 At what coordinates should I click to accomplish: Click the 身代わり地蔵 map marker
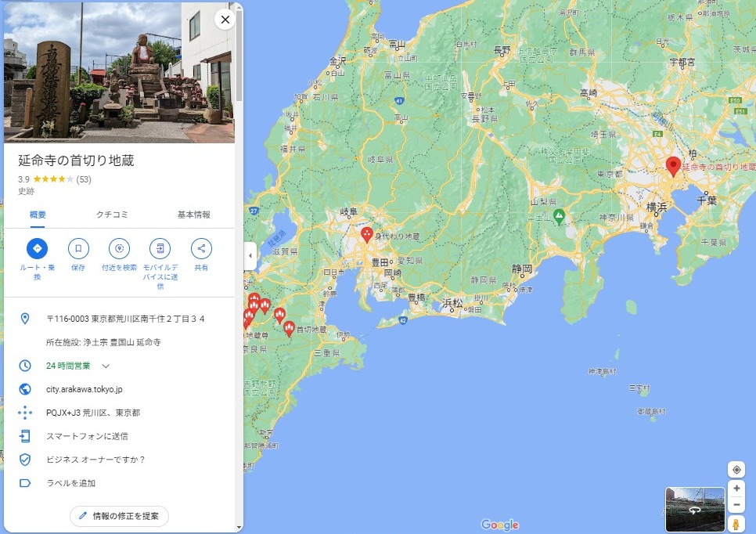click(367, 234)
